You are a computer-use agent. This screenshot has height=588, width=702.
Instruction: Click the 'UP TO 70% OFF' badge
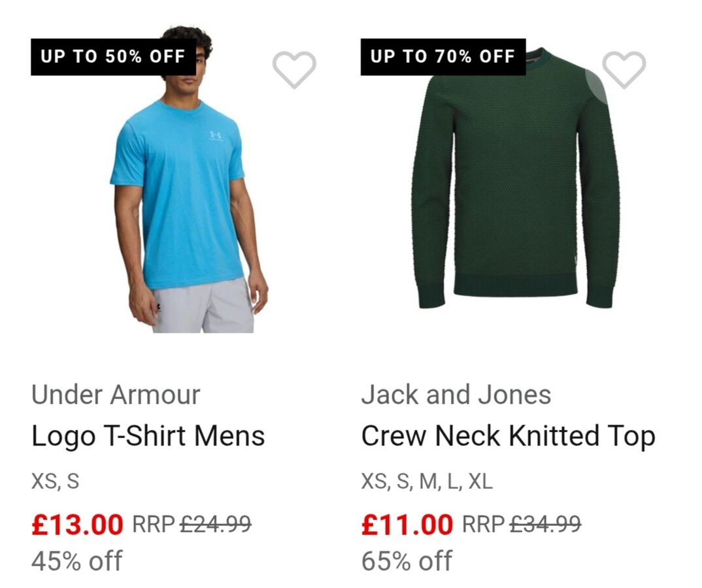tap(443, 57)
